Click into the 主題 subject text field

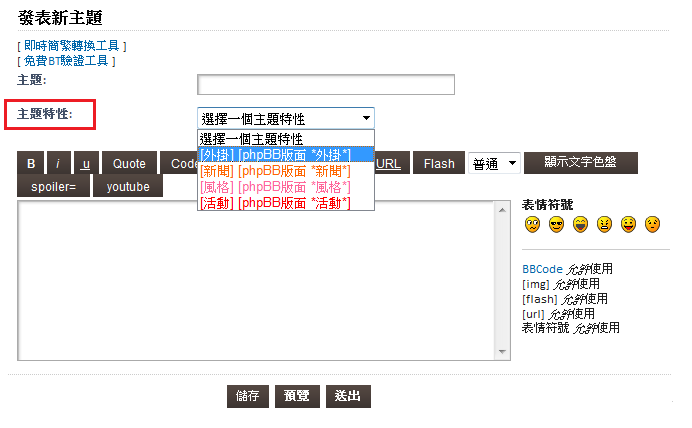327,85
